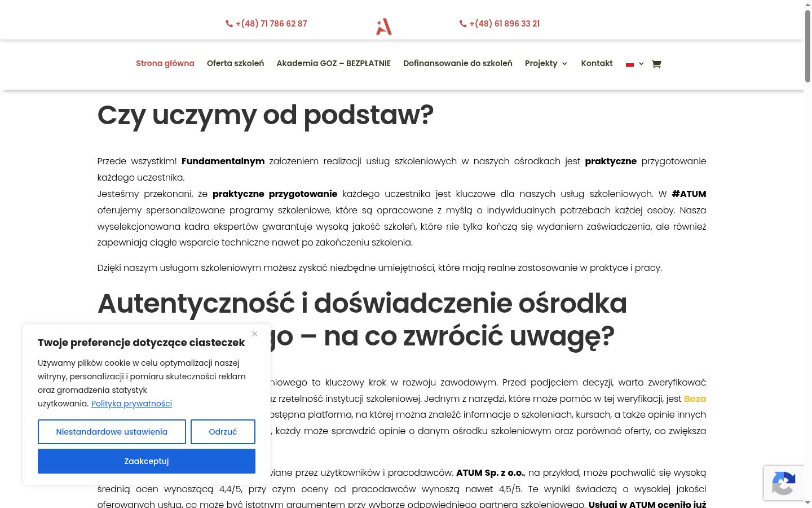
Task: Click the Polish flag language icon
Action: [630, 64]
